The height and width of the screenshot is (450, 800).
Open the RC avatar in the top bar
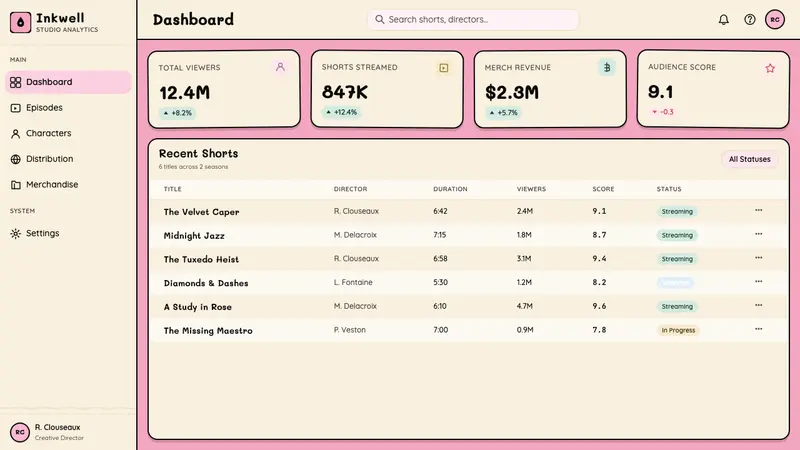point(774,20)
